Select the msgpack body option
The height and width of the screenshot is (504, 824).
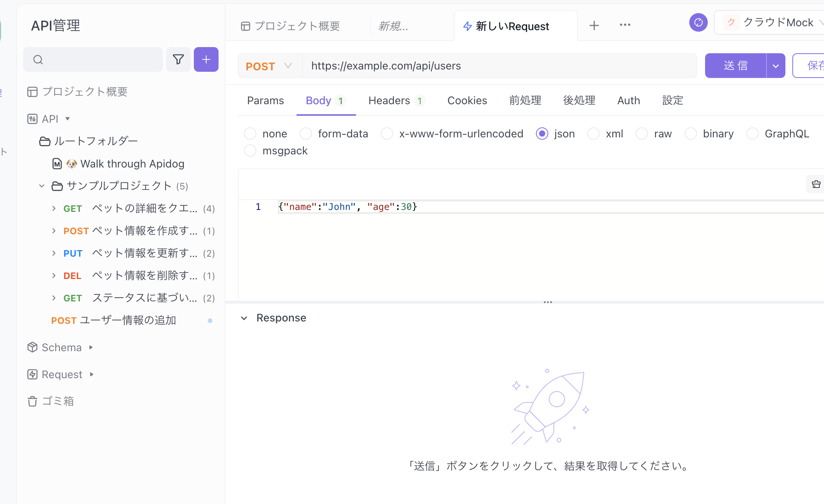(285, 151)
